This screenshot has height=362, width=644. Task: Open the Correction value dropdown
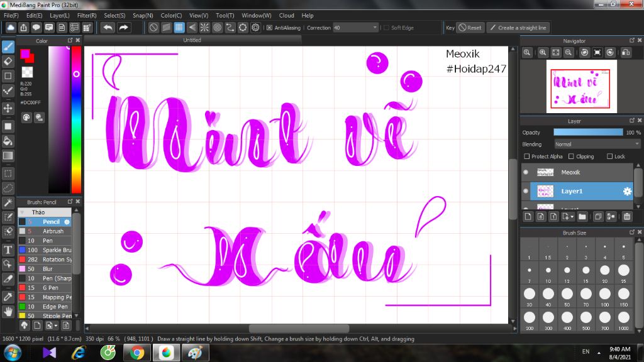coord(355,28)
